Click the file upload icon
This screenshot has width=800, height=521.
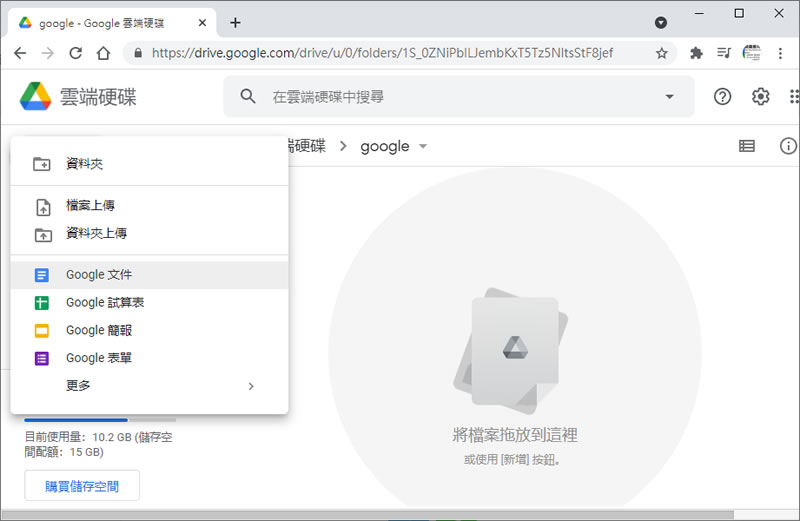pyautogui.click(x=43, y=207)
